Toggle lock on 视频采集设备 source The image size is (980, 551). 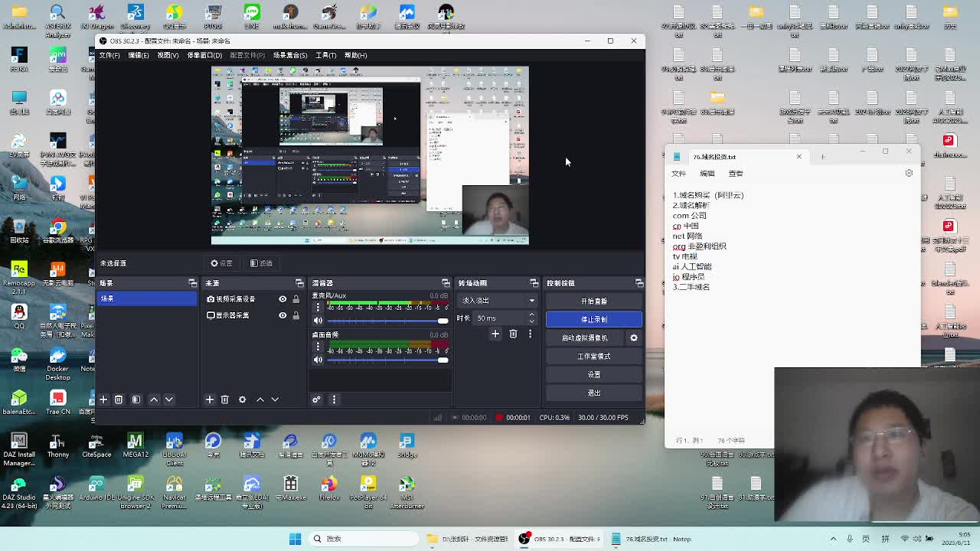[296, 299]
